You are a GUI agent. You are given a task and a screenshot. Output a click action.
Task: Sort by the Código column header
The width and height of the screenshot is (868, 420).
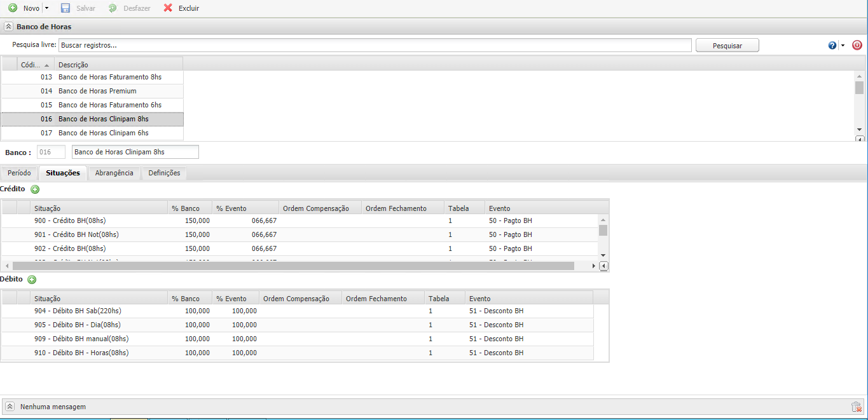point(35,65)
